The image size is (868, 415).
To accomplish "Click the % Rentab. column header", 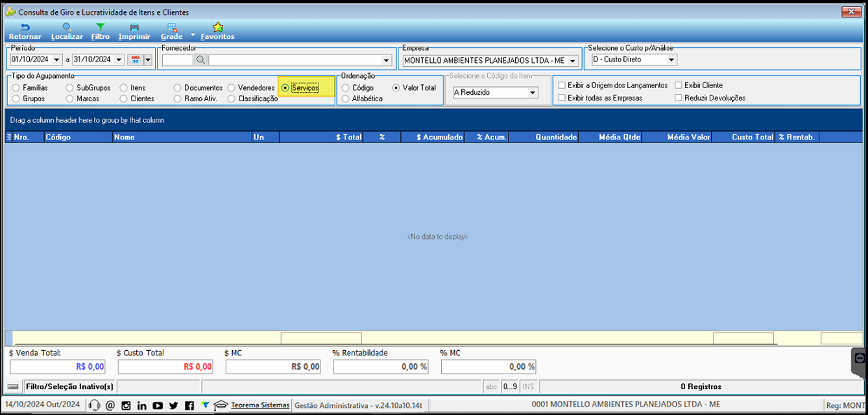I will pos(797,137).
